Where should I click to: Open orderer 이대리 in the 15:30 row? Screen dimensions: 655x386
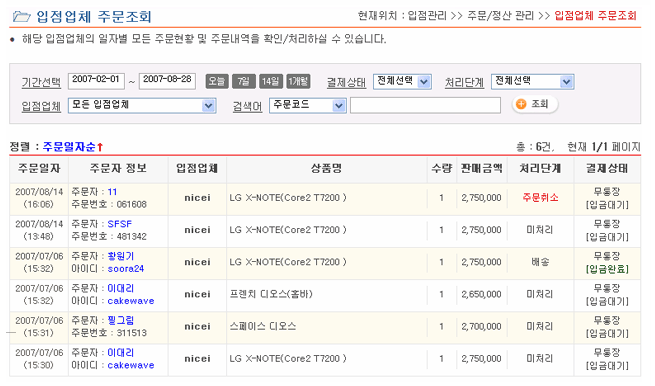(x=121, y=353)
